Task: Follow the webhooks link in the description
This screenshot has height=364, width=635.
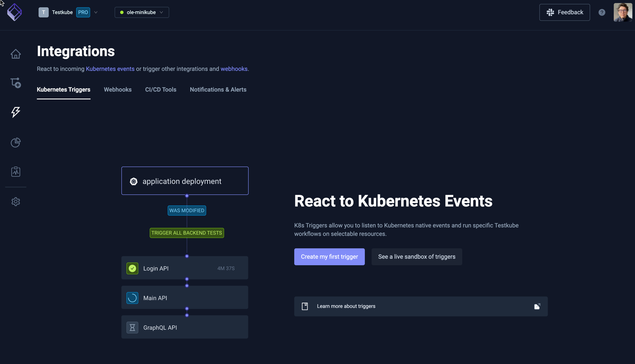Action: (x=234, y=68)
